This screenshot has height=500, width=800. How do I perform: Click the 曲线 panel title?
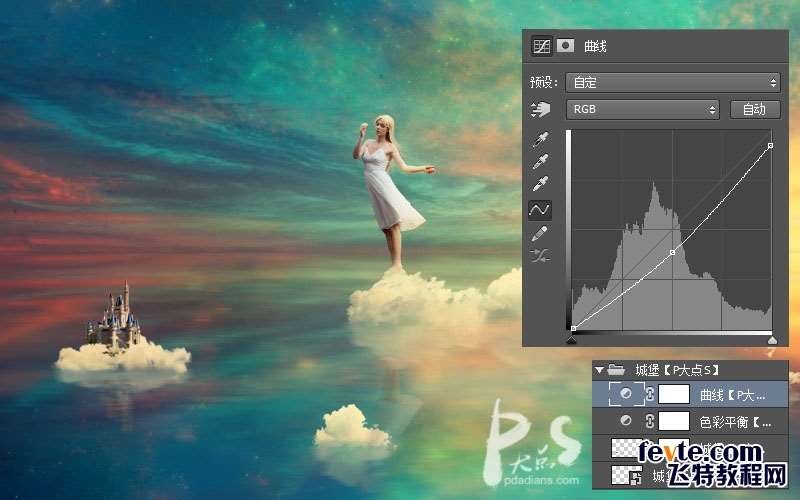coord(595,46)
